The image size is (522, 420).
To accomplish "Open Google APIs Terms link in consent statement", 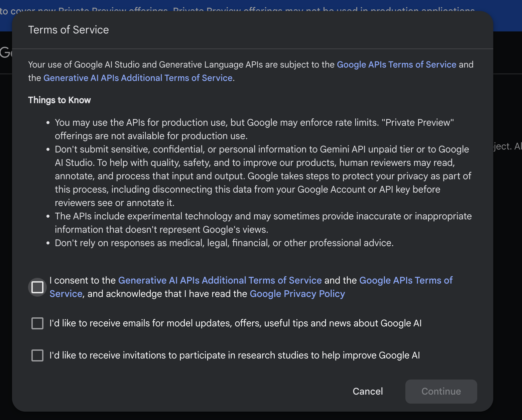I will [406, 280].
